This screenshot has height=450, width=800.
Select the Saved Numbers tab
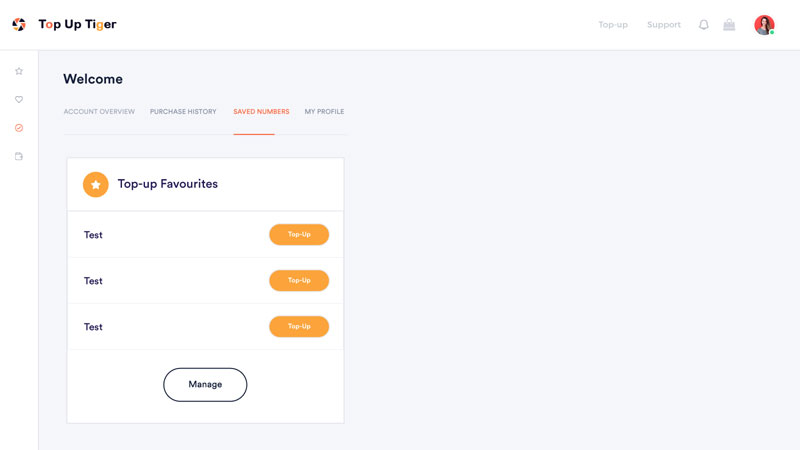tap(261, 112)
